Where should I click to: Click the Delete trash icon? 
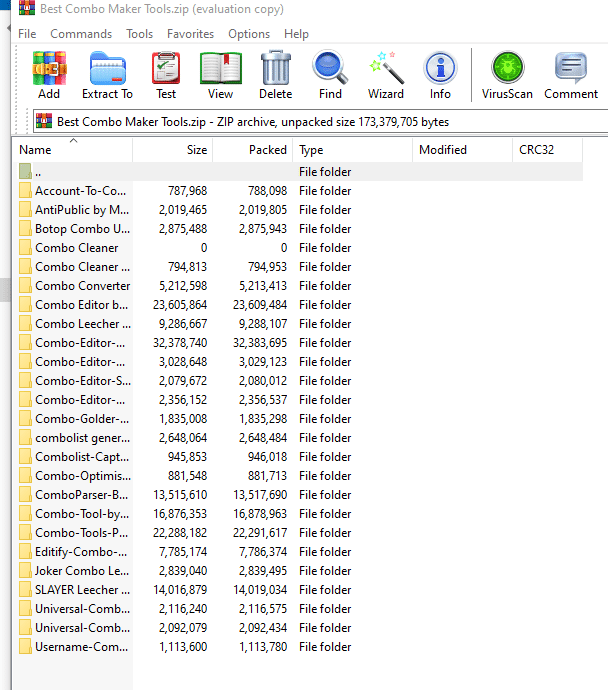click(276, 75)
